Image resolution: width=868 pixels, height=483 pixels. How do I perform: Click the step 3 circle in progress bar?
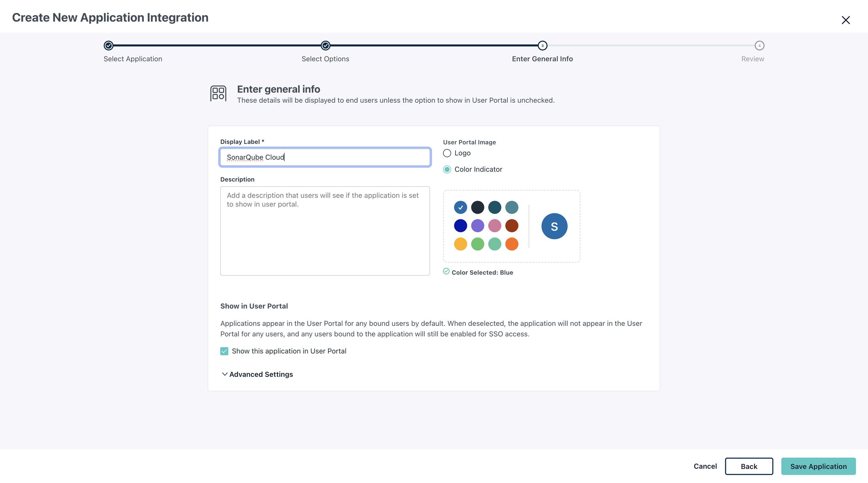[x=542, y=46]
